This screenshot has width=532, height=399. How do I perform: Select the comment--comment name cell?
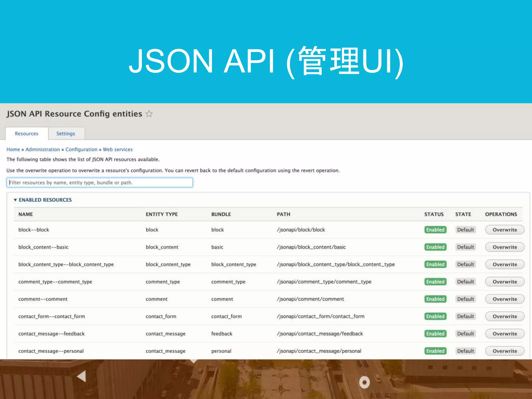(x=43, y=299)
